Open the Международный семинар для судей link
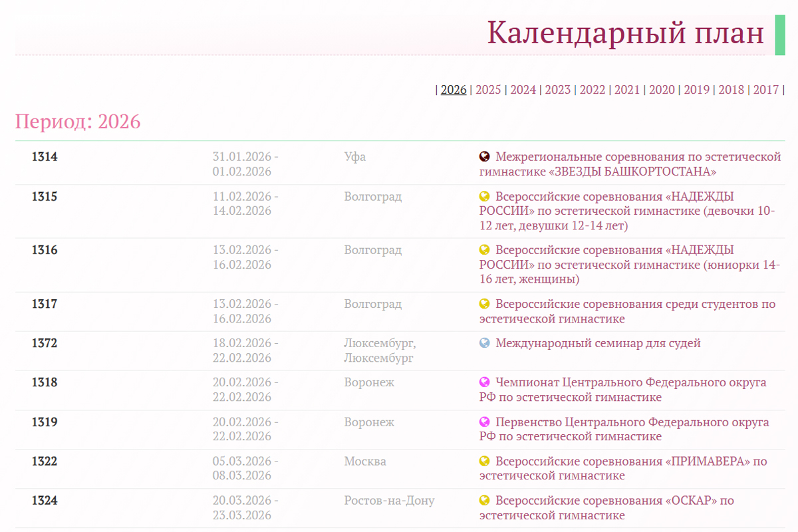Image resolution: width=798 pixels, height=532 pixels. (x=598, y=343)
